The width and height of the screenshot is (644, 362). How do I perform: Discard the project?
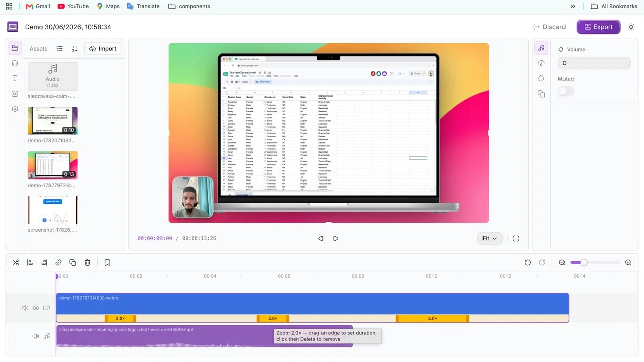click(549, 27)
